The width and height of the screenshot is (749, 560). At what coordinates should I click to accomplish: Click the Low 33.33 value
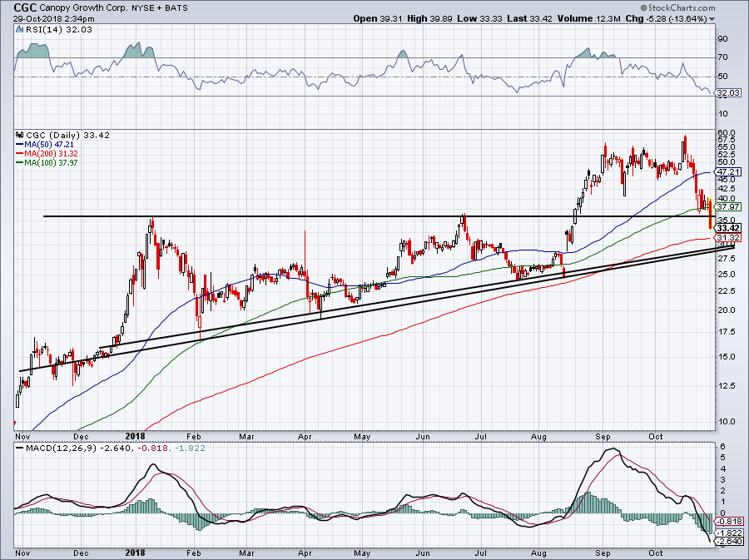[479, 18]
